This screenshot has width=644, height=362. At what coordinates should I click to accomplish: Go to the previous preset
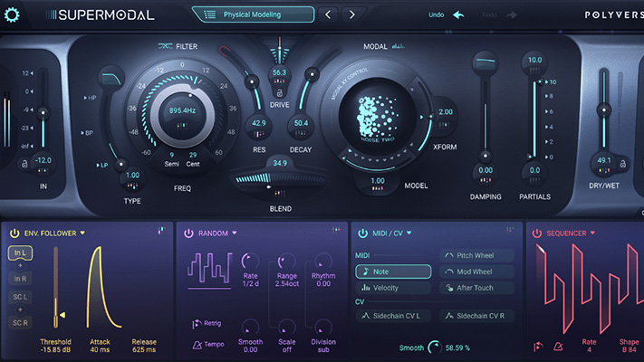pos(328,14)
